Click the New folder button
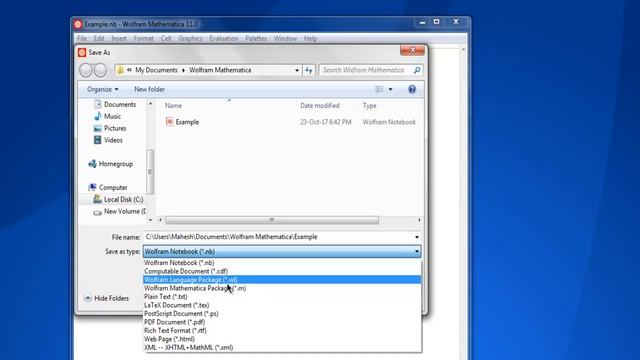 [x=149, y=89]
